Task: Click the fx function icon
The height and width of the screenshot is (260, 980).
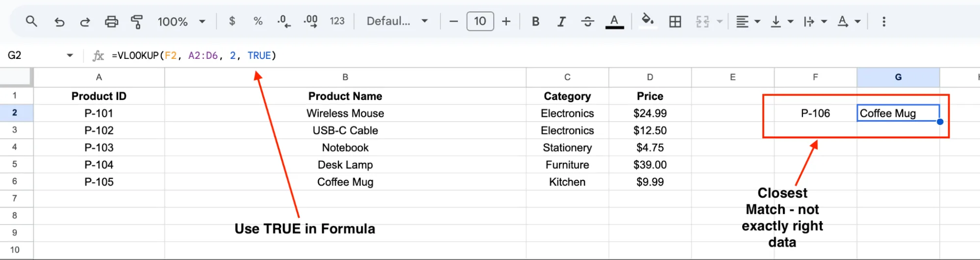Action: click(x=98, y=55)
